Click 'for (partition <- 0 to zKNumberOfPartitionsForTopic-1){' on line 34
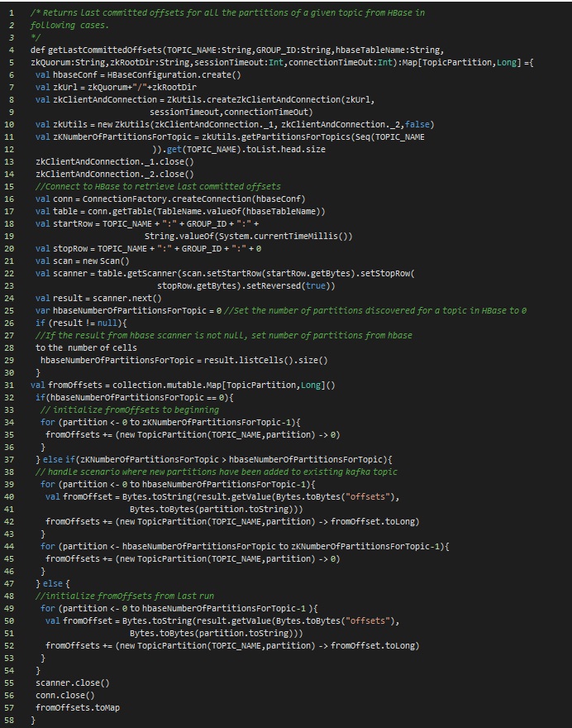Image resolution: width=572 pixels, height=728 pixels. tap(170, 423)
